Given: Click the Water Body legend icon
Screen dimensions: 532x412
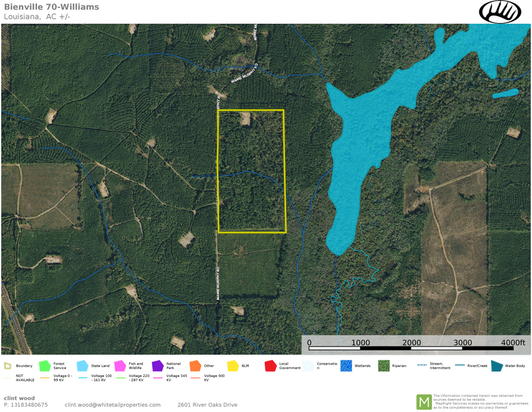Looking at the screenshot, I should (x=497, y=366).
